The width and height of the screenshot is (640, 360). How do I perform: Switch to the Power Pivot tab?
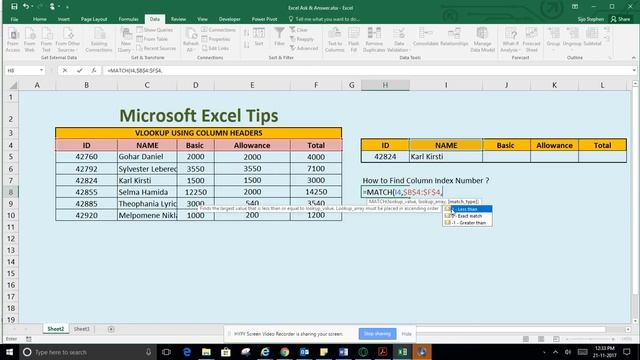tap(264, 19)
